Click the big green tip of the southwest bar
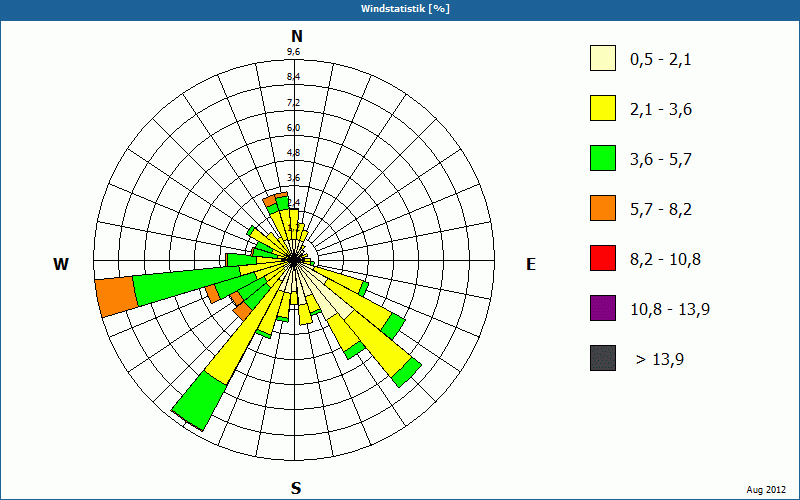 tap(199, 401)
